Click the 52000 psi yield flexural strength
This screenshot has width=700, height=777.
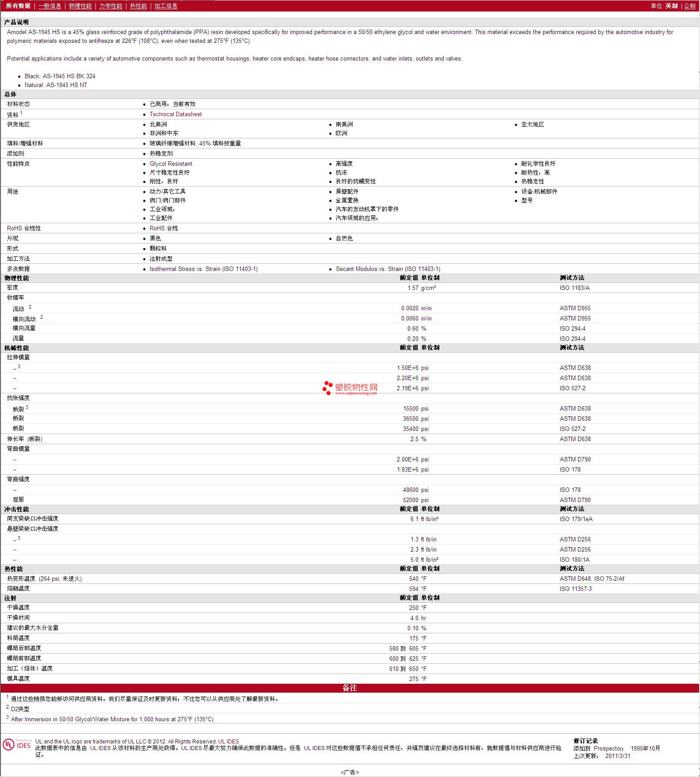click(416, 500)
